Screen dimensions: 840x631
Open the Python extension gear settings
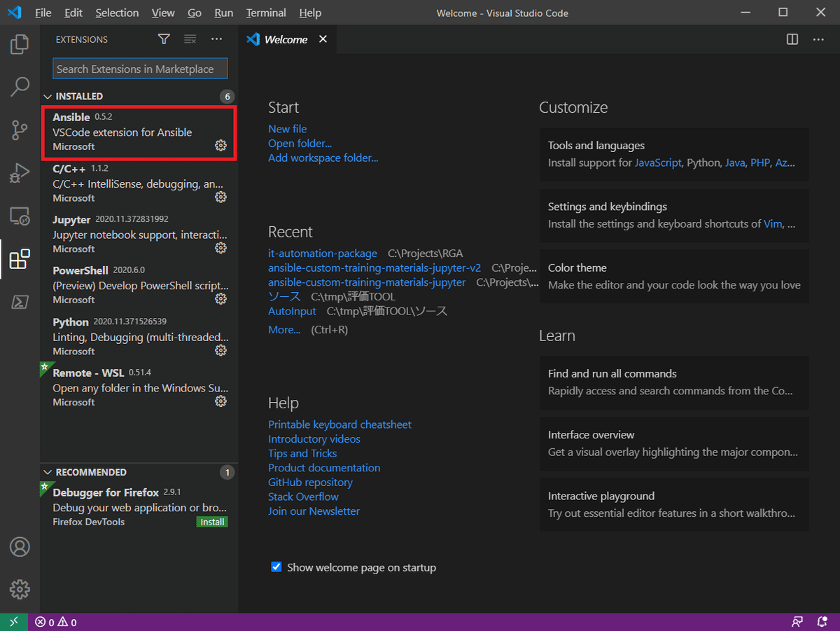[x=220, y=350]
